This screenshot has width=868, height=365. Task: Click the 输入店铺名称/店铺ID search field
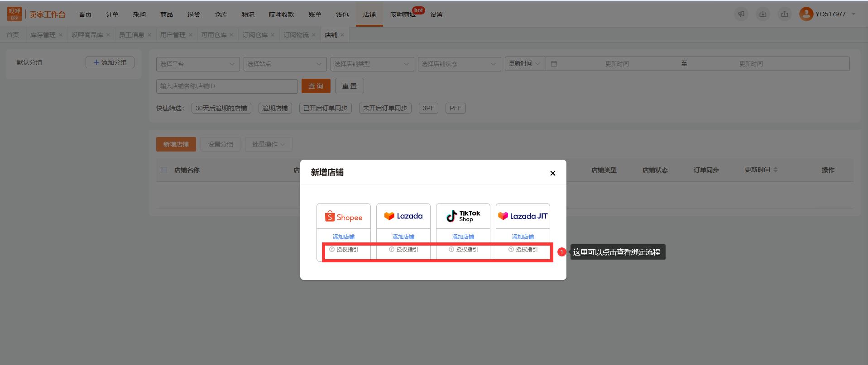(x=227, y=86)
